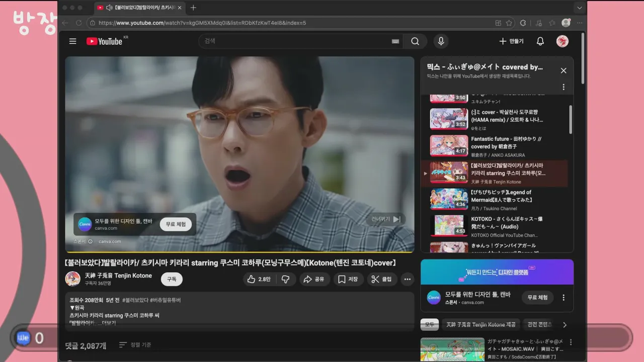Select the 모두 filter chip
644x362 pixels.
(430, 325)
